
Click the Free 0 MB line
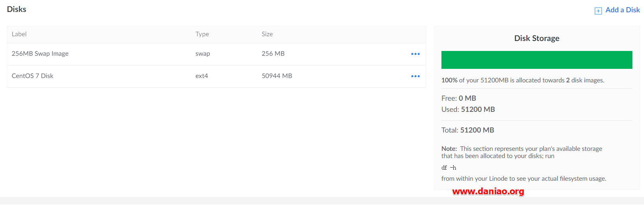pos(459,98)
